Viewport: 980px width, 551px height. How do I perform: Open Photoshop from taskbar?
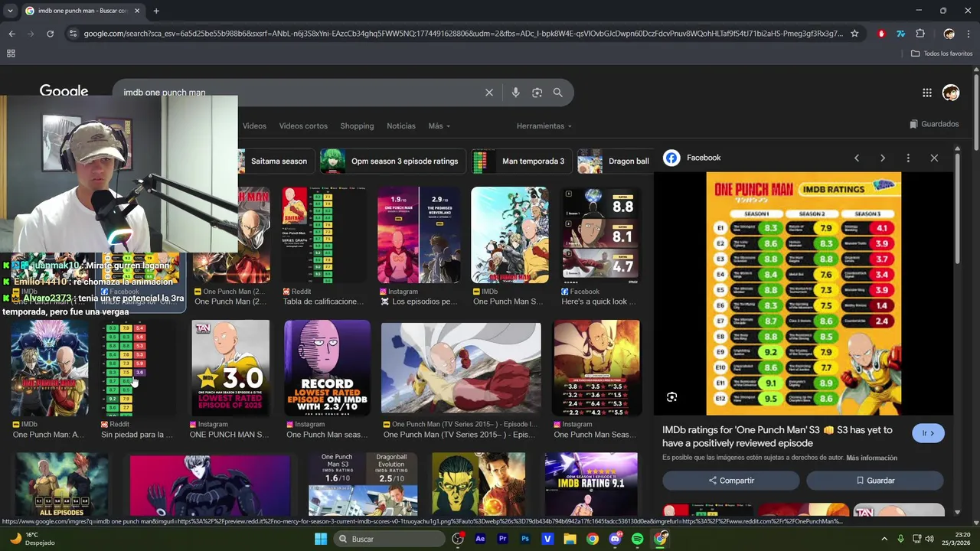click(x=525, y=539)
